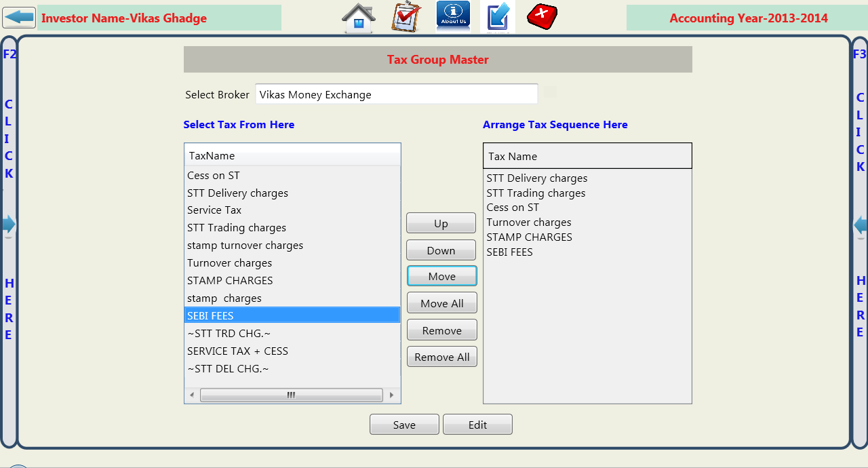Click the red X close icon
868x468 pixels.
point(542,16)
